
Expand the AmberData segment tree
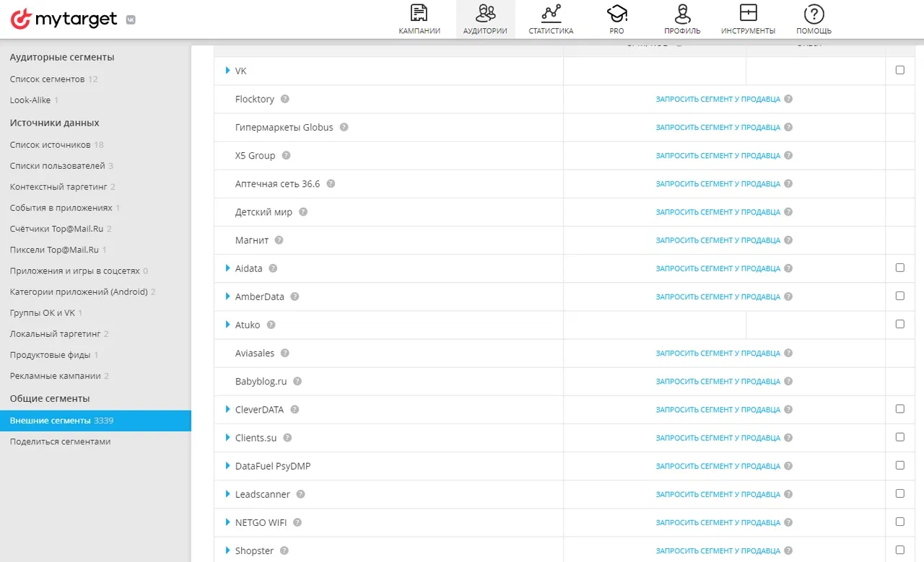click(228, 297)
